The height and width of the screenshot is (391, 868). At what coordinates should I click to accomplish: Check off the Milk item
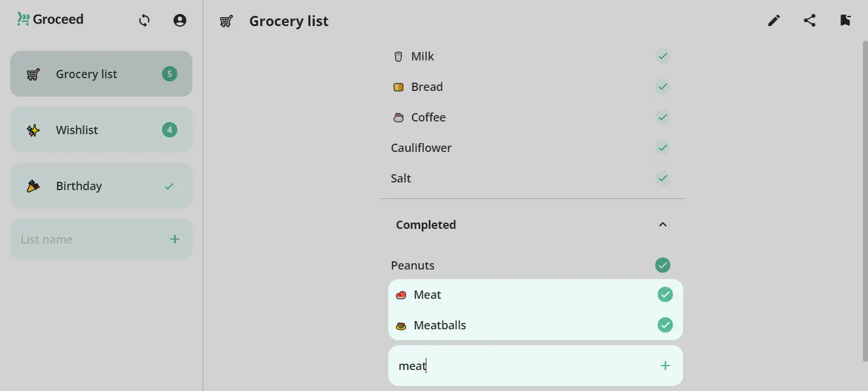click(663, 56)
